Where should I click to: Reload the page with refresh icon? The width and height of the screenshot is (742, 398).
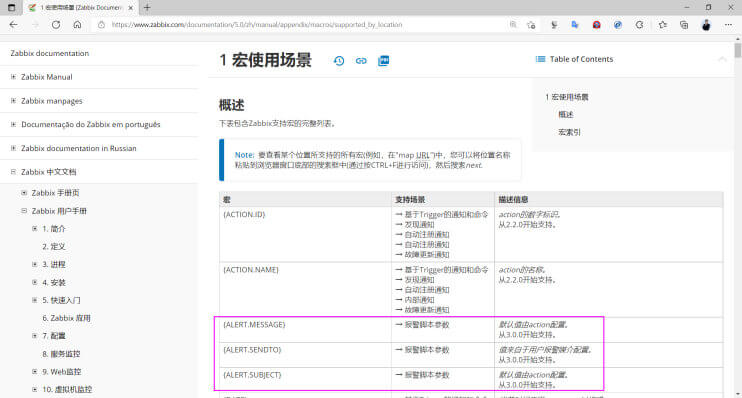(56, 25)
